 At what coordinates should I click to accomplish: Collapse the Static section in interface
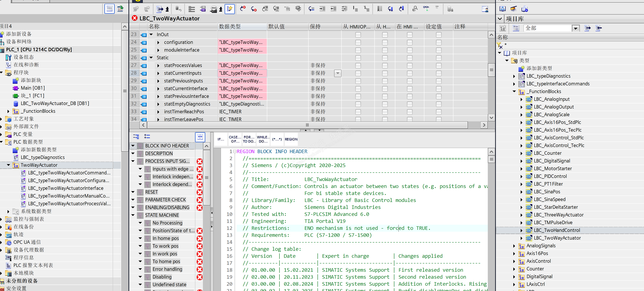[151, 58]
